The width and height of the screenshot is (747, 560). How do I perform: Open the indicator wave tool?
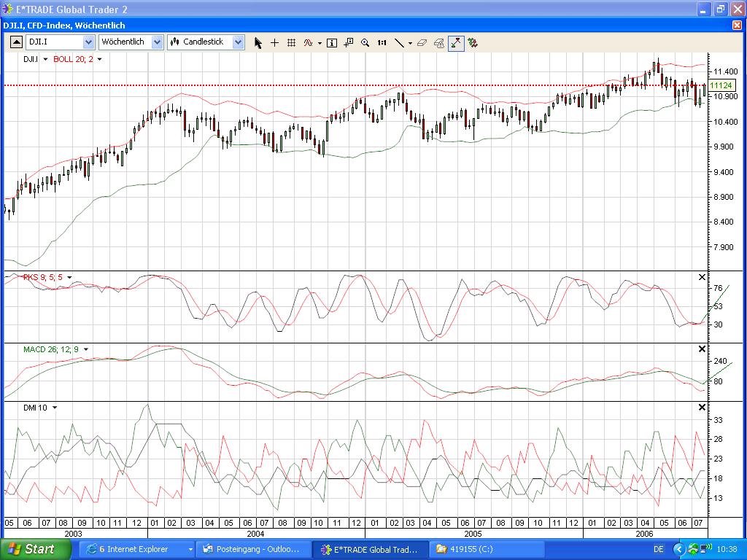coord(307,42)
